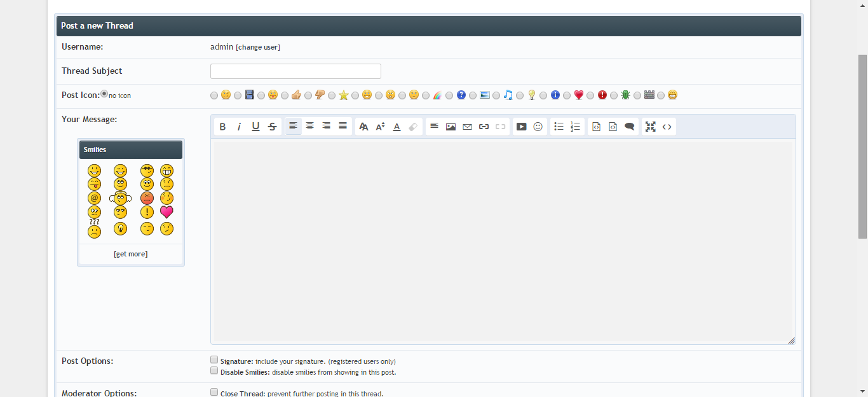Insert a quote block
The image size is (868, 397).
629,127
